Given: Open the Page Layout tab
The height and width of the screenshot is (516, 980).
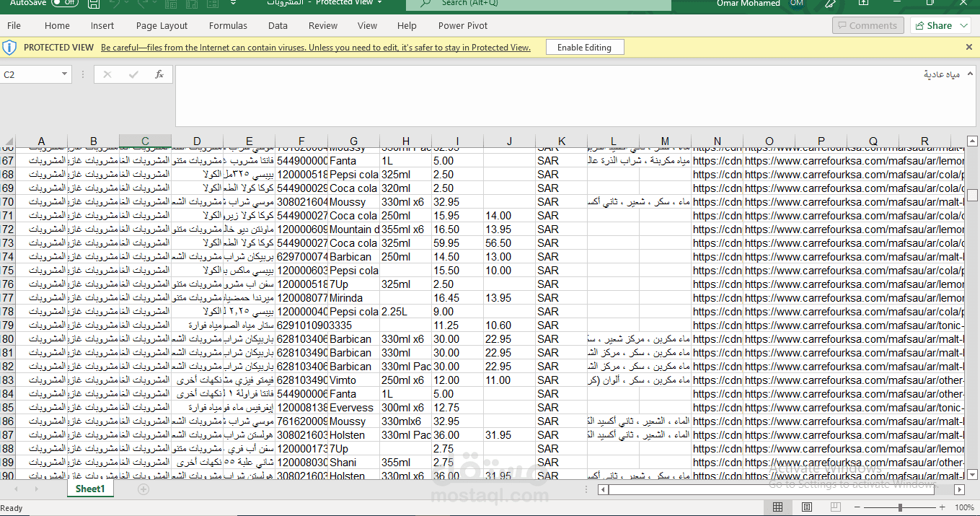Looking at the screenshot, I should (162, 25).
